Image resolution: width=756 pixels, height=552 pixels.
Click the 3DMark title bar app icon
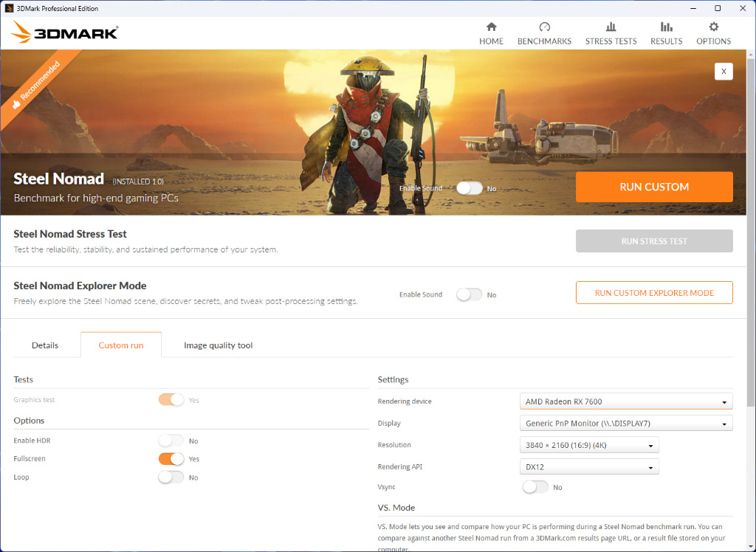coord(9,8)
